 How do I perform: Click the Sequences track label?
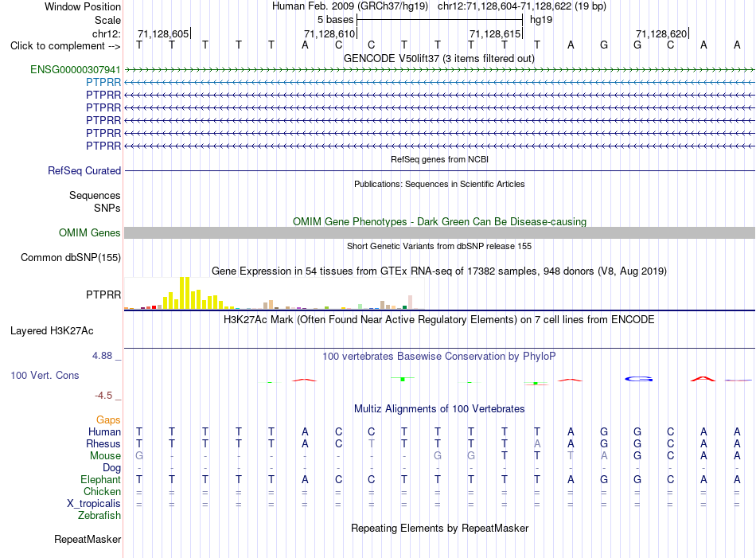pyautogui.click(x=95, y=195)
